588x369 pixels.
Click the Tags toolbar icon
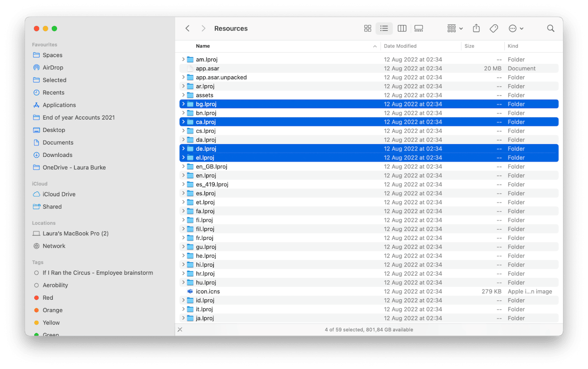pos(494,29)
